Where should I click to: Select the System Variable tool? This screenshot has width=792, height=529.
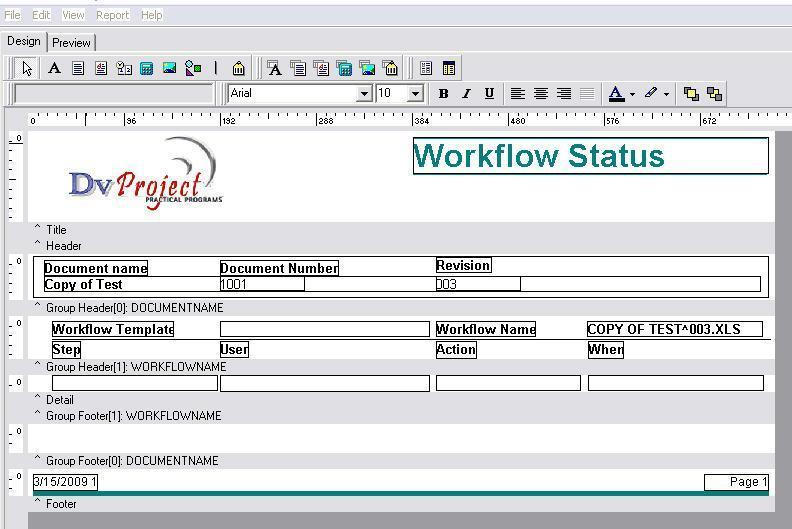[x=124, y=68]
